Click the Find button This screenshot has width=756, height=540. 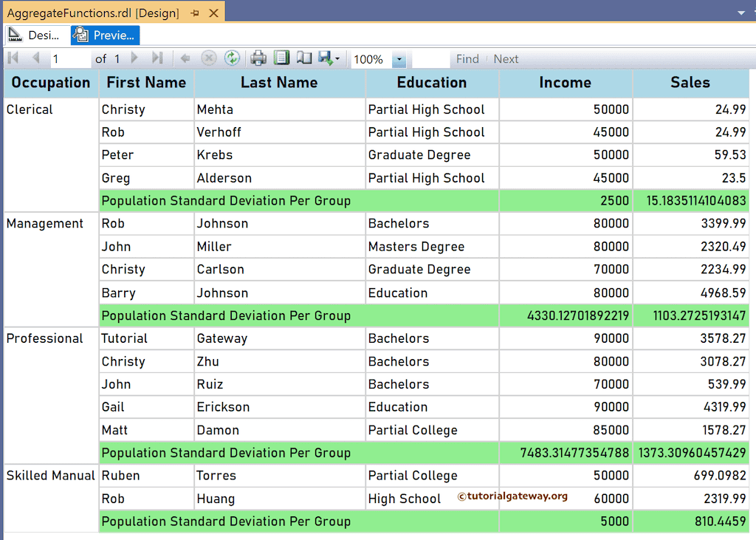(467, 59)
